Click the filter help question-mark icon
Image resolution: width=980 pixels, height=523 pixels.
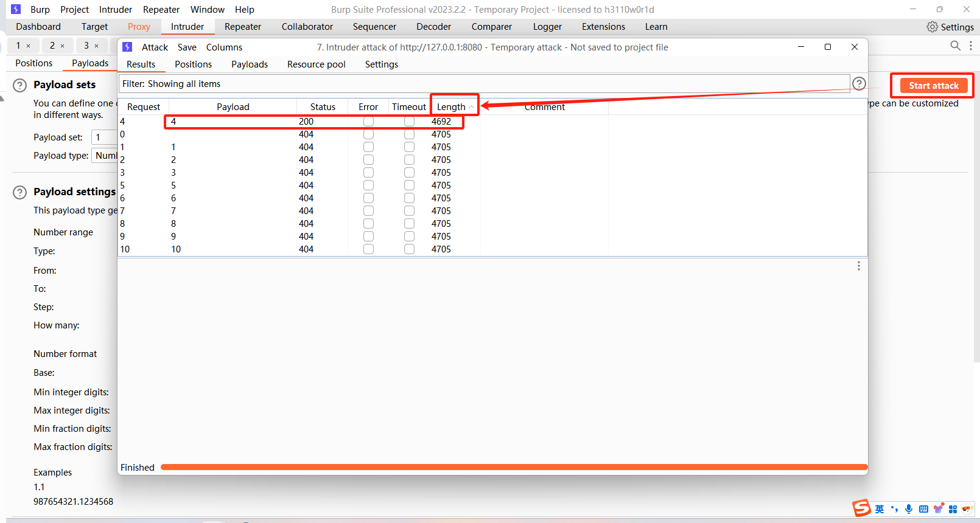(x=859, y=84)
